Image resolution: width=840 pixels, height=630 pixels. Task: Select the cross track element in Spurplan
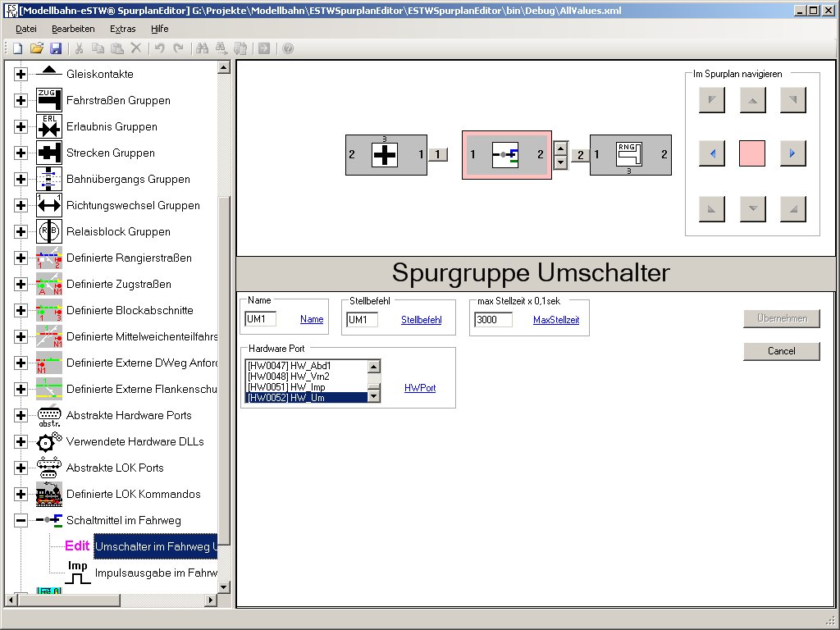(x=385, y=154)
